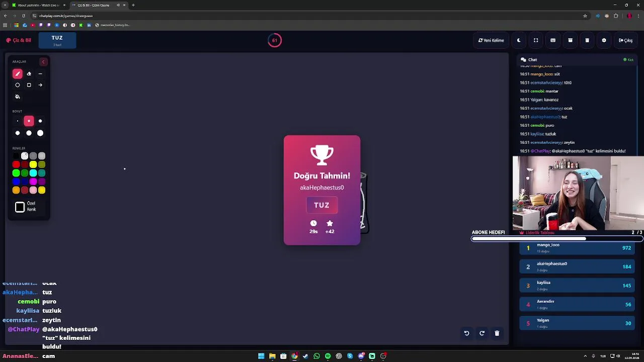Click the Yeni Kelime button
The width and height of the screenshot is (644, 362).
tap(491, 40)
